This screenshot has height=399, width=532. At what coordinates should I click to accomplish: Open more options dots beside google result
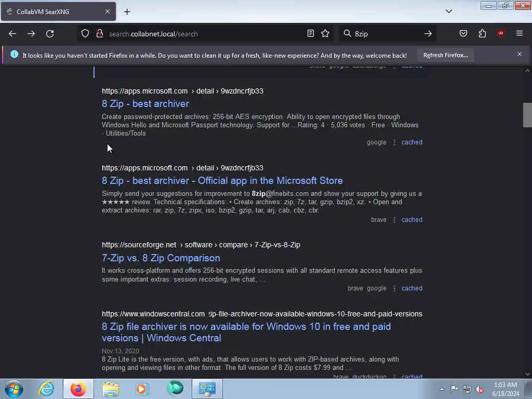click(x=394, y=142)
